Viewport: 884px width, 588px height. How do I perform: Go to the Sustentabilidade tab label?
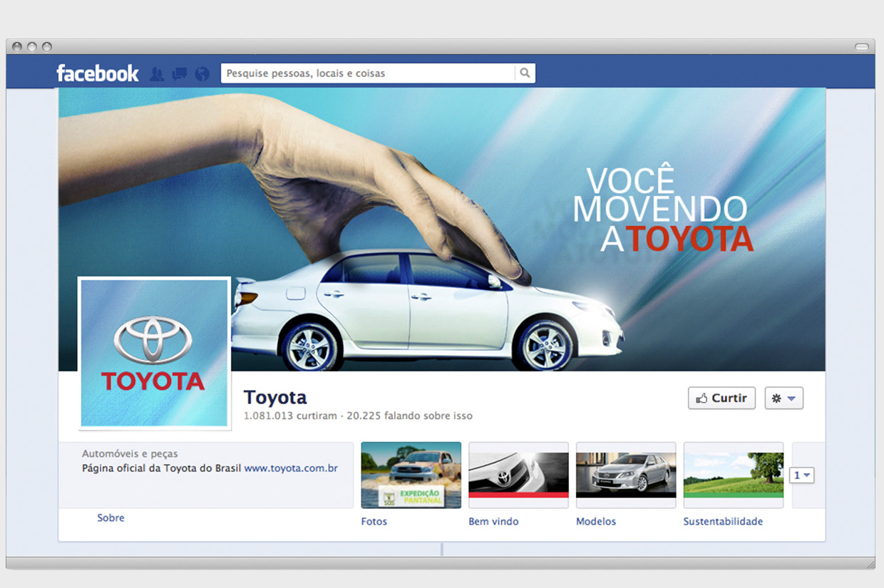pyautogui.click(x=723, y=522)
